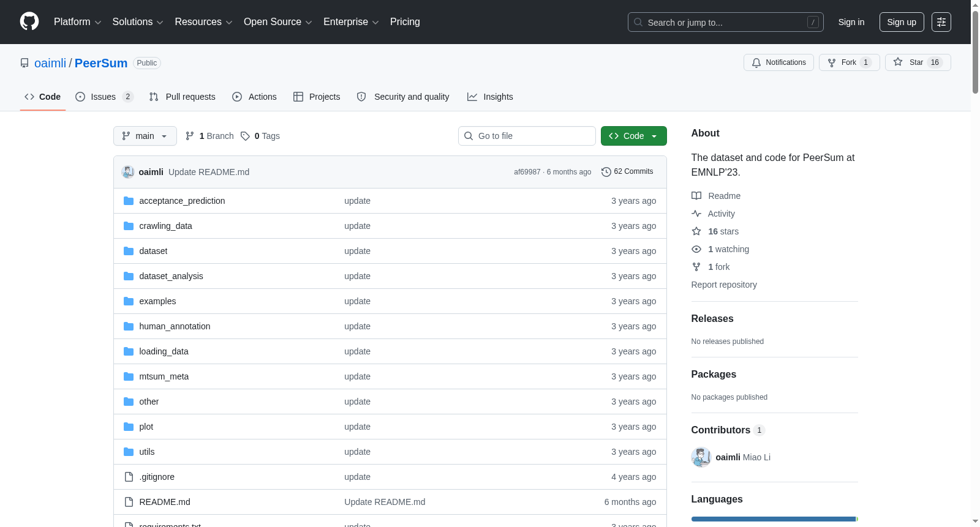Switch to the Code tab
980x527 pixels.
tap(43, 97)
